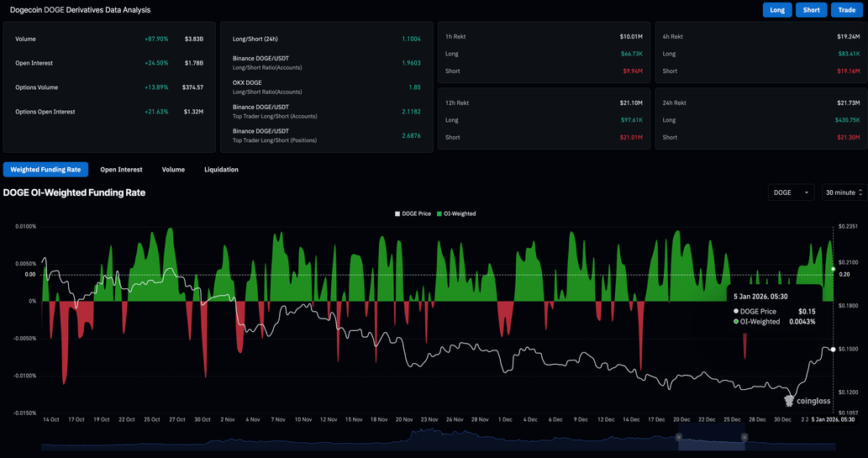868x458 pixels.
Task: Switch to the Volume tab
Action: click(x=173, y=170)
